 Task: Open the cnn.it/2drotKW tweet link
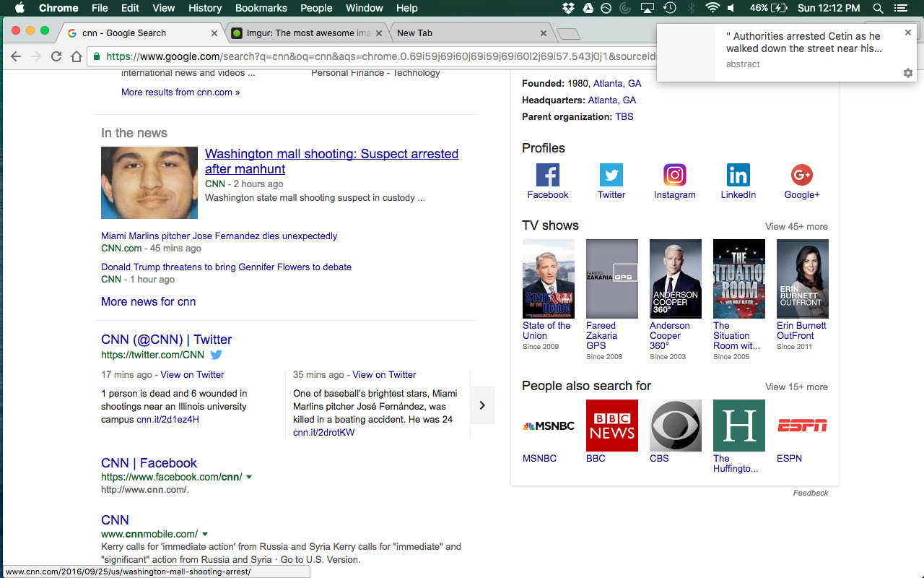[x=324, y=432]
